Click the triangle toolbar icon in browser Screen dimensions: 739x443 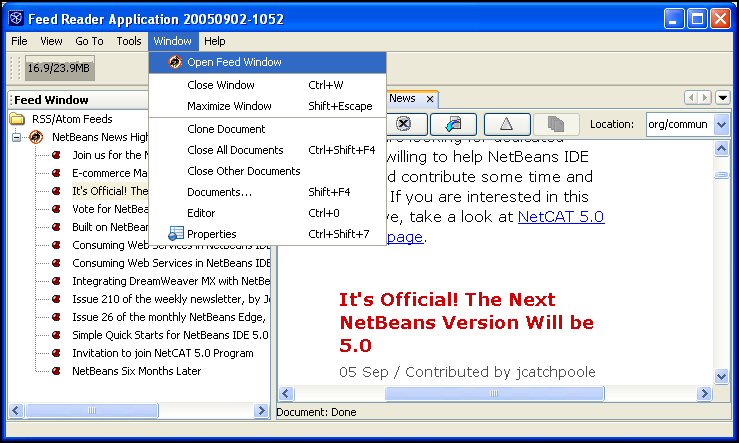click(x=507, y=124)
